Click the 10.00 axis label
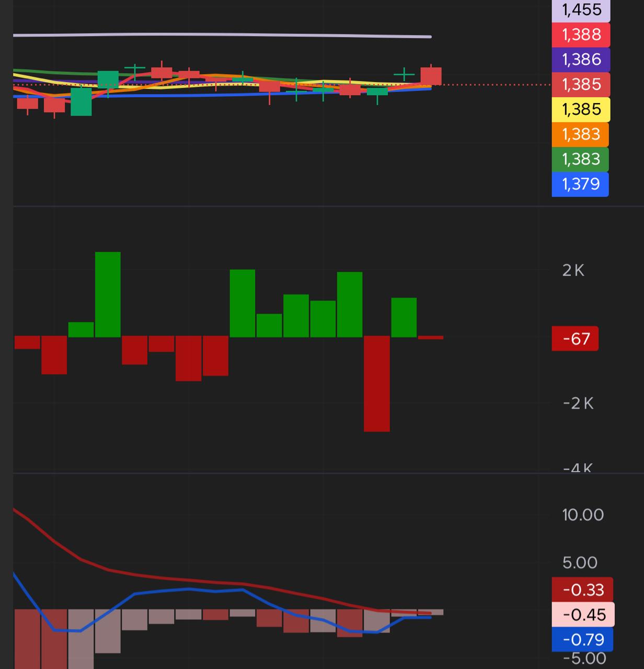This screenshot has width=644, height=669. [x=583, y=515]
